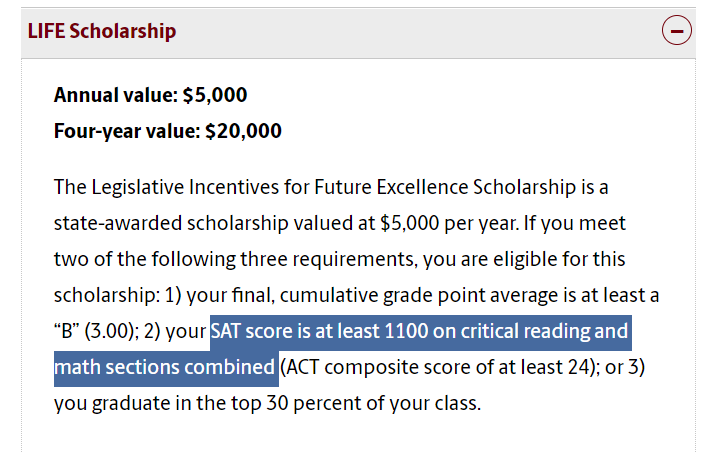The height and width of the screenshot is (453, 727).
Task: Click the gray accordion header bar
Action: (358, 32)
